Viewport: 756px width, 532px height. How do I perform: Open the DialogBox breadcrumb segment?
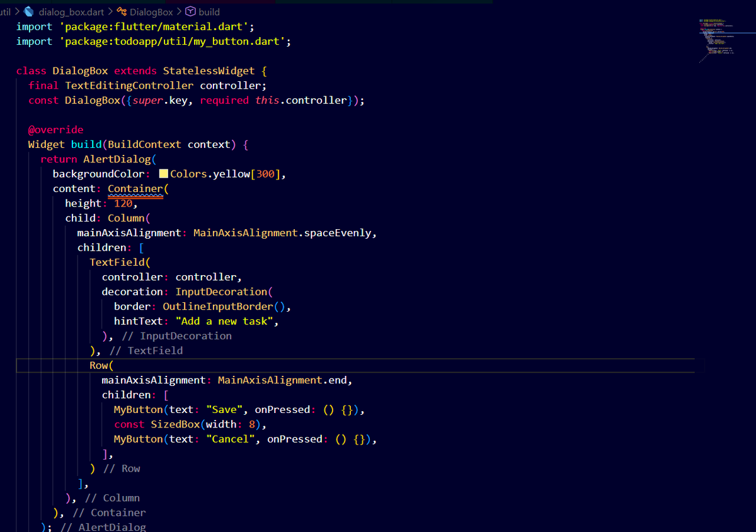tap(151, 12)
